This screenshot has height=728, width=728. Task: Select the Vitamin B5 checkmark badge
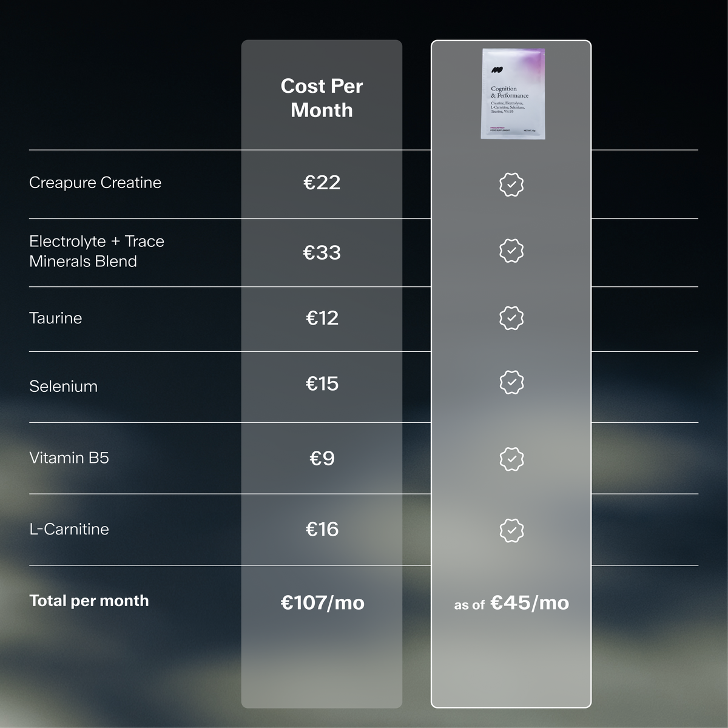511,459
